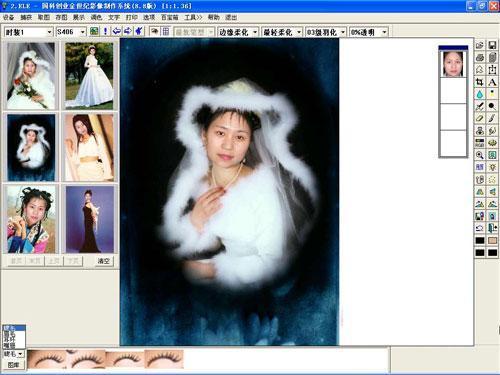The height and width of the screenshot is (375, 500).
Task: Open the 时装1 category dropdown
Action: 28,32
